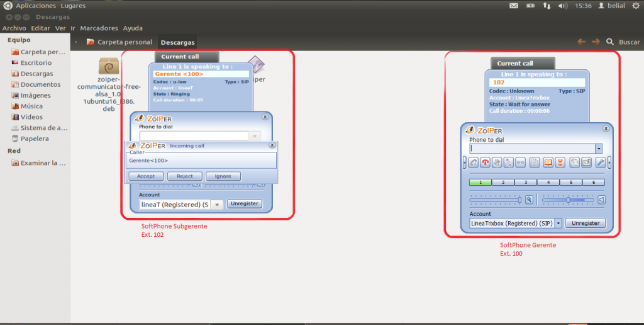The height and width of the screenshot is (325, 644).
Task: Click network connection icon in top panel
Action: click(547, 6)
